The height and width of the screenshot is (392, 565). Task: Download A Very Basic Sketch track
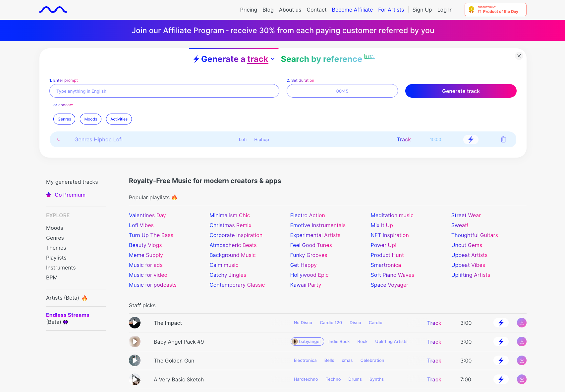(522, 379)
